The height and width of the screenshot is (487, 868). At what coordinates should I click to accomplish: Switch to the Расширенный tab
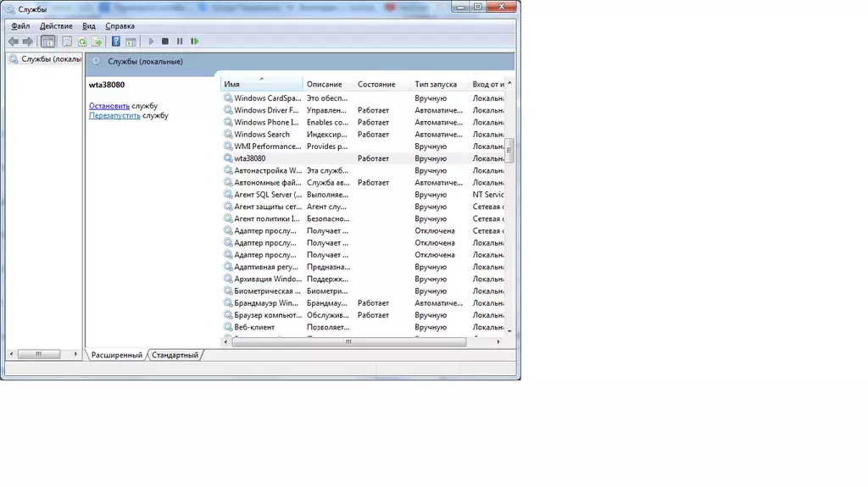click(x=117, y=355)
